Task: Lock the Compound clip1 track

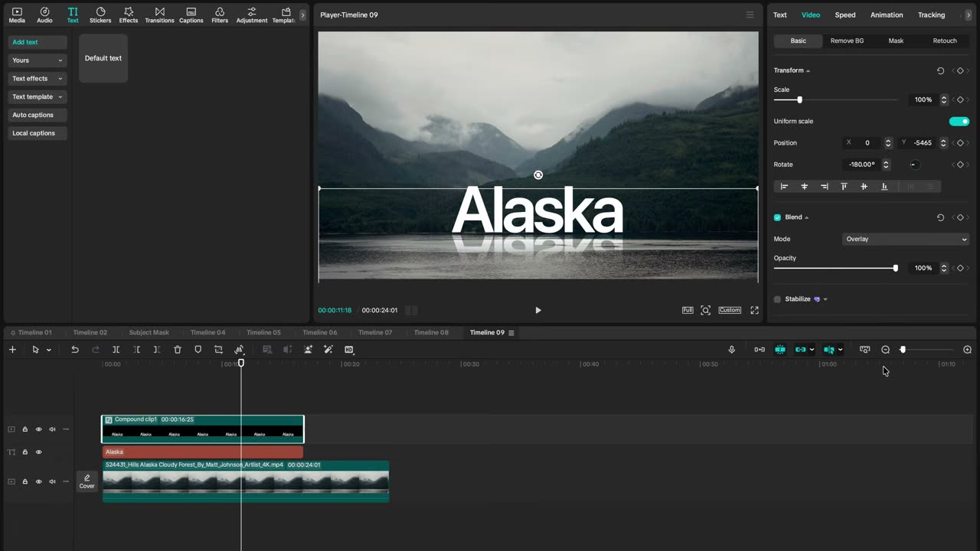Action: pos(24,429)
